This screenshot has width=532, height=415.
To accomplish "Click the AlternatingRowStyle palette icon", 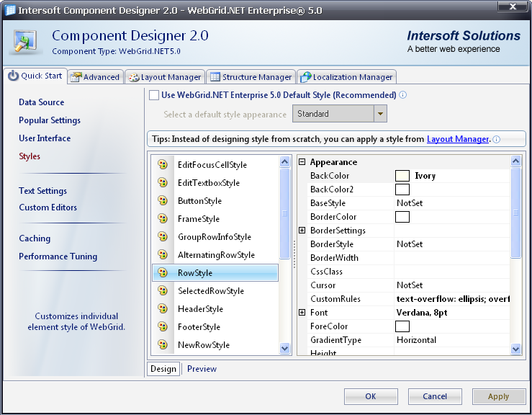I will pos(163,254).
